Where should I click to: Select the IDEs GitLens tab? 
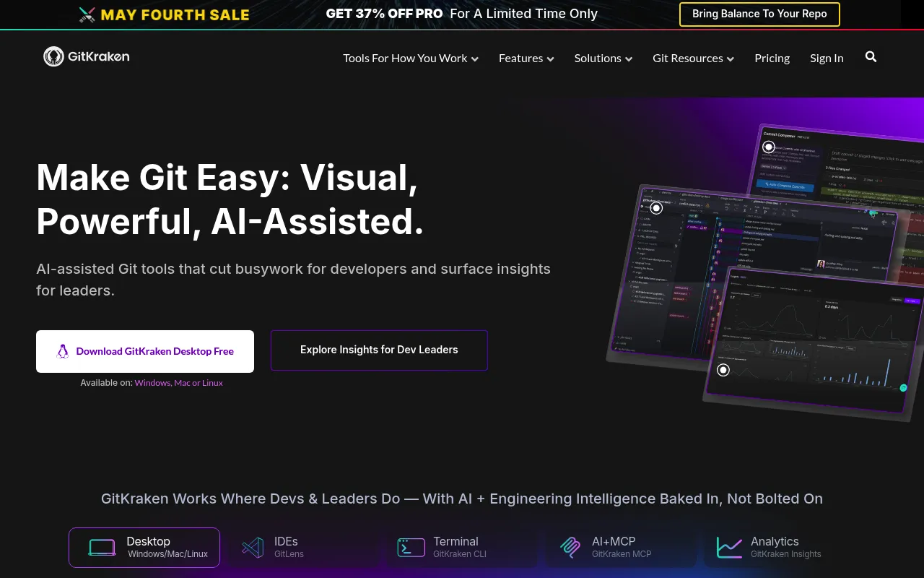[303, 548]
